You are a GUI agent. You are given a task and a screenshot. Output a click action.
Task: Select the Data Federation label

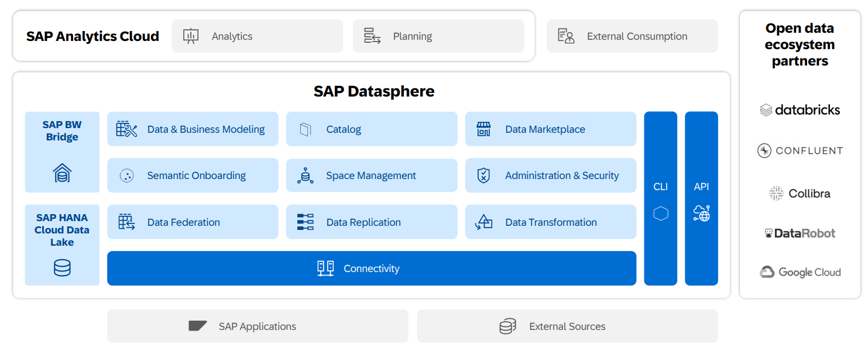pos(184,222)
